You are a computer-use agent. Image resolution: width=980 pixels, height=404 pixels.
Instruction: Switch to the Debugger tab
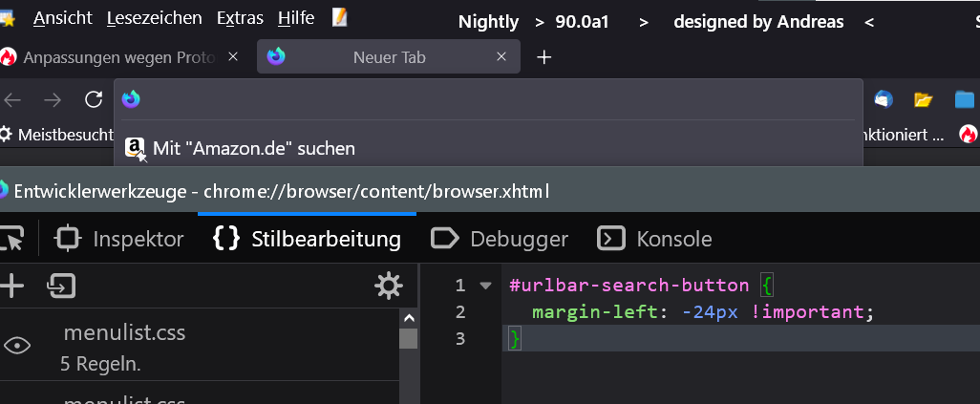pyautogui.click(x=500, y=239)
